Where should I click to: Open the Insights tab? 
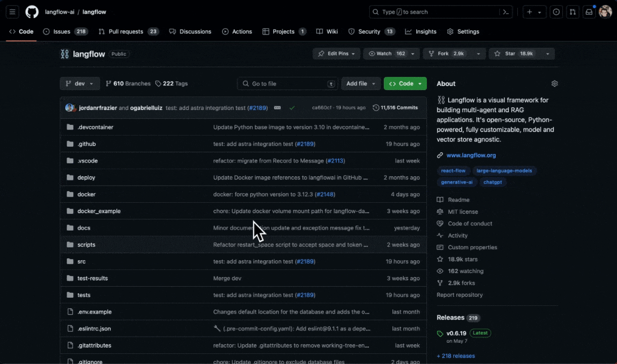click(x=421, y=31)
